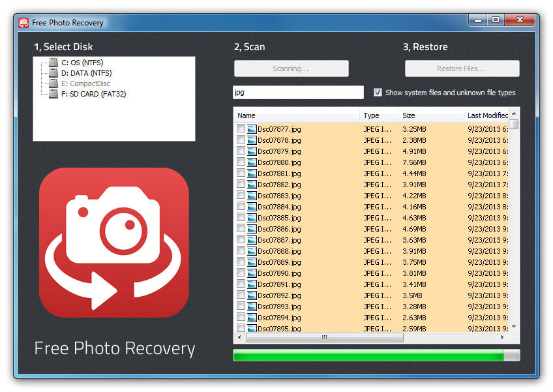The width and height of the screenshot is (553, 392).
Task: Click the 3.5MB size cell
Action: [x=412, y=295]
